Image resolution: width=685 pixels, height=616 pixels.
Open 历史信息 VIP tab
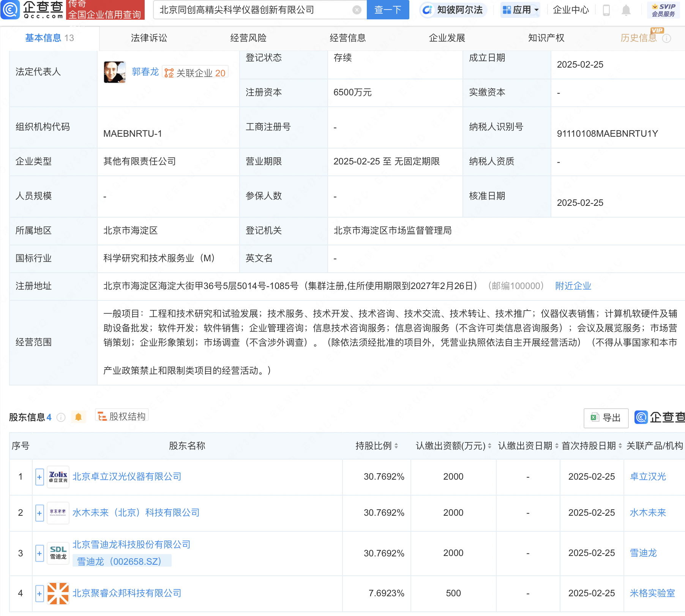tap(639, 38)
